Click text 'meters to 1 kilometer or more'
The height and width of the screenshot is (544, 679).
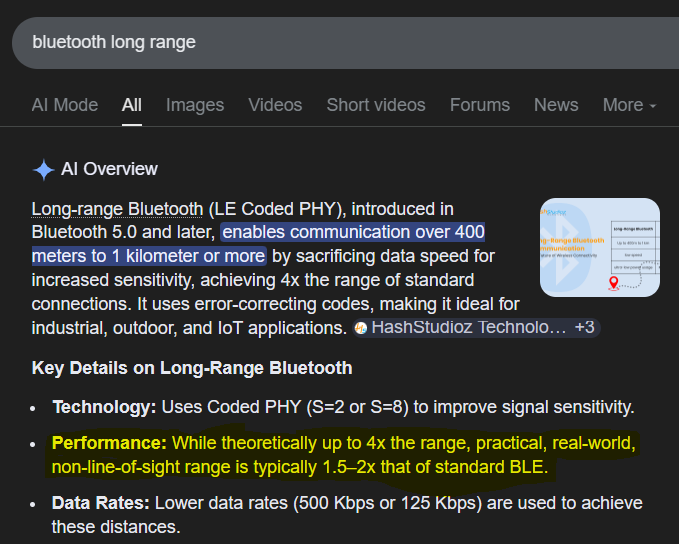pos(149,256)
